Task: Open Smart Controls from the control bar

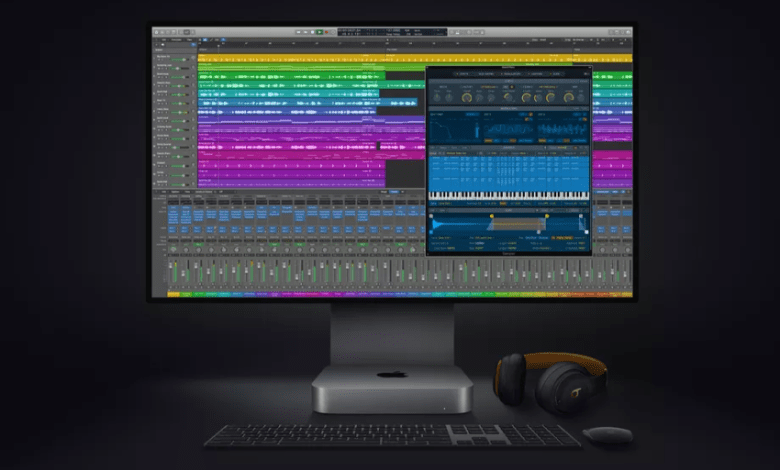Action: click(181, 32)
